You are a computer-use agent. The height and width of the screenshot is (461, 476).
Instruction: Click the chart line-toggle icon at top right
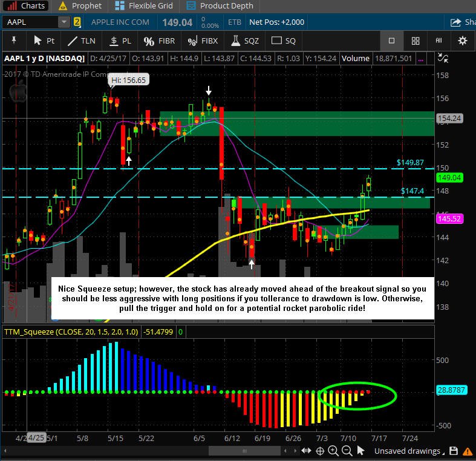[x=443, y=57]
